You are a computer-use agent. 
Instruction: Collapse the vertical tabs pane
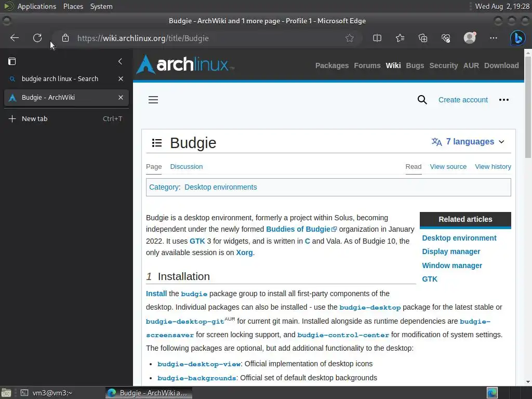(120, 61)
